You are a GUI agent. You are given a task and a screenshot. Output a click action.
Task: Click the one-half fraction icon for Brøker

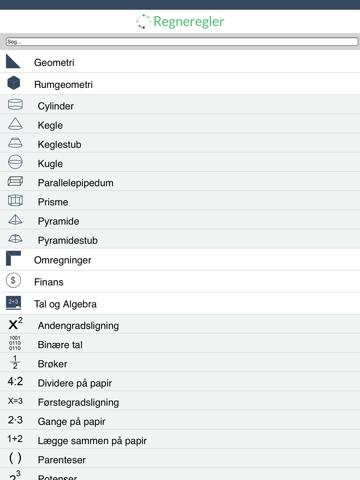[15, 362]
